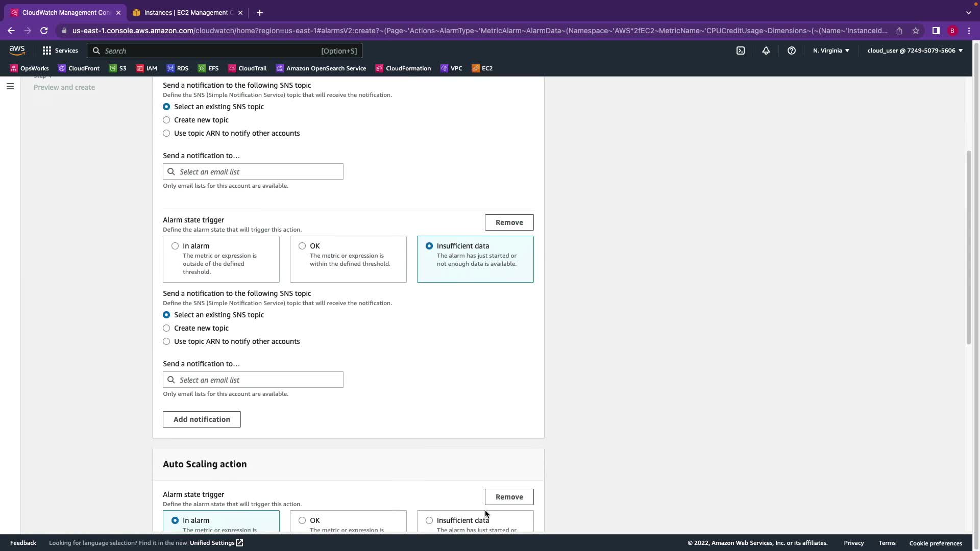Open the Preview and create step
Viewport: 980px width, 551px height.
pyautogui.click(x=64, y=87)
